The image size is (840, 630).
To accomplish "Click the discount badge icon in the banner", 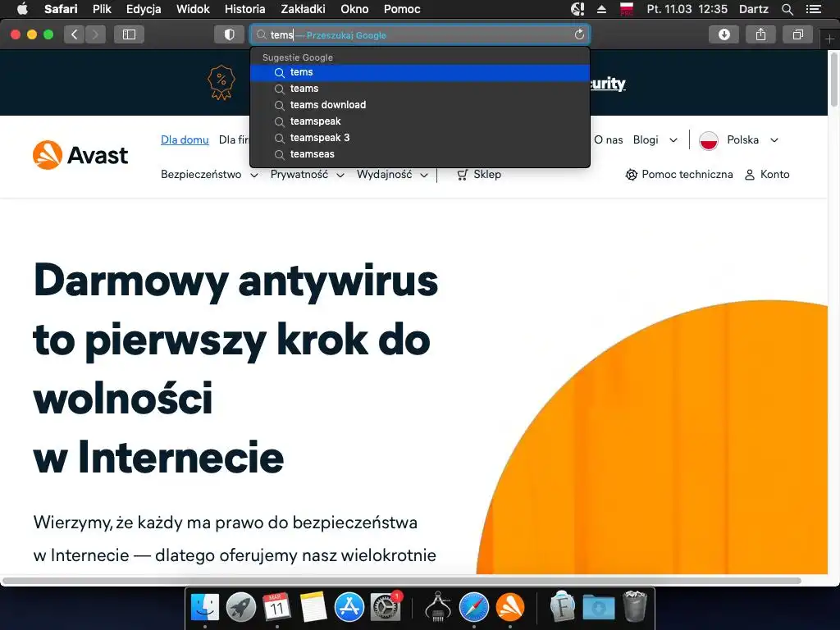I will click(221, 83).
